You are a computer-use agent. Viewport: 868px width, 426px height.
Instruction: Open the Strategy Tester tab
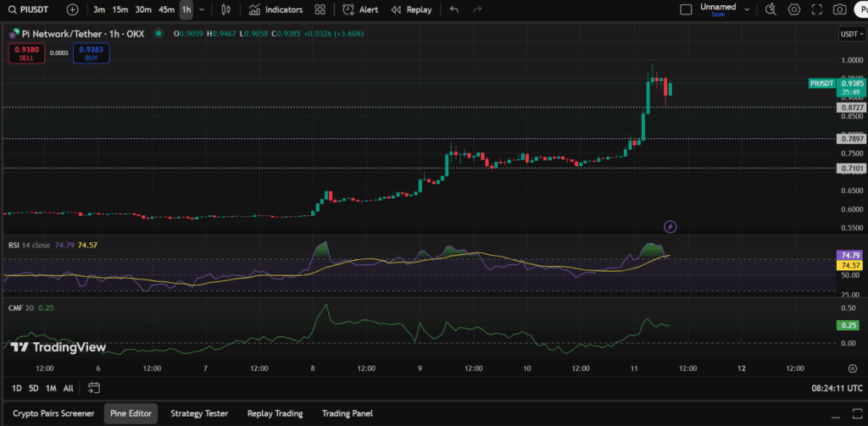[x=199, y=413]
